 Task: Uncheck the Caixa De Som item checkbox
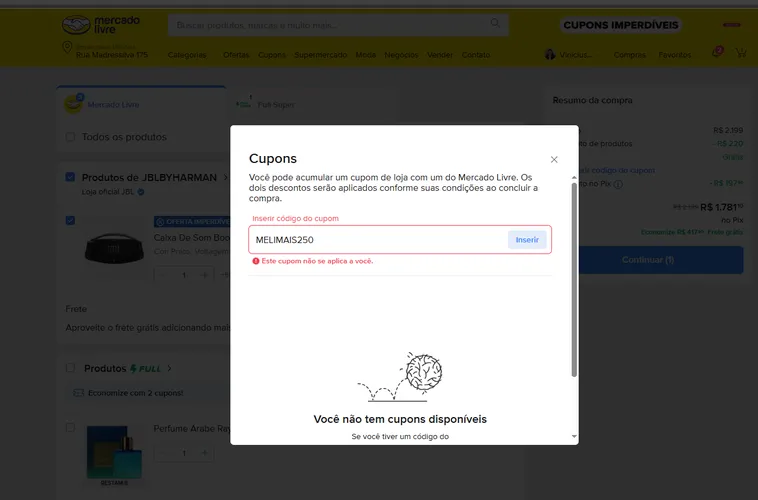coord(70,221)
